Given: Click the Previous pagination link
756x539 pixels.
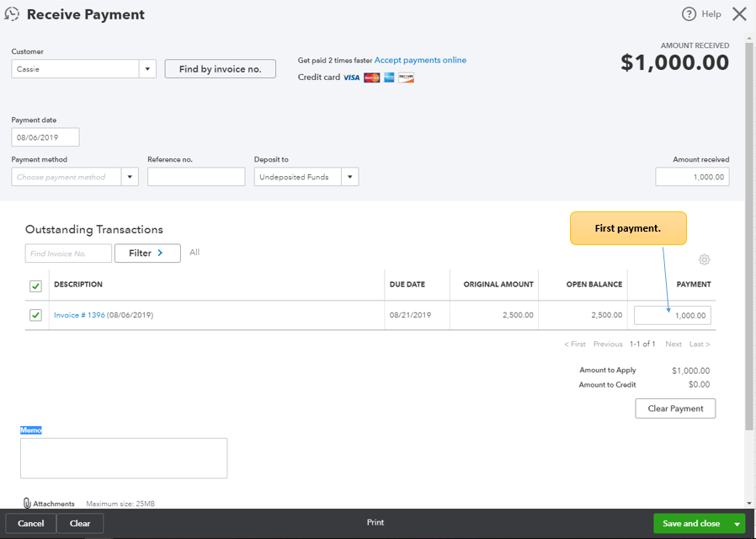Looking at the screenshot, I should 608,344.
